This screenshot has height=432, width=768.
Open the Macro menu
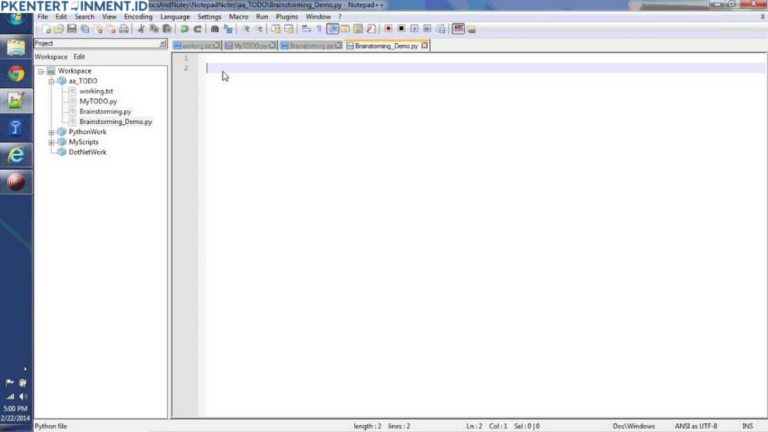click(239, 17)
